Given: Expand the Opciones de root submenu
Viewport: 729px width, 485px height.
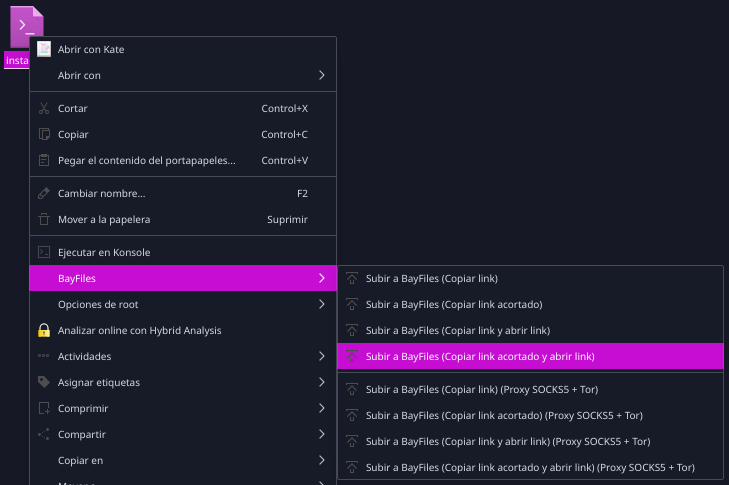Looking at the screenshot, I should 183,305.
